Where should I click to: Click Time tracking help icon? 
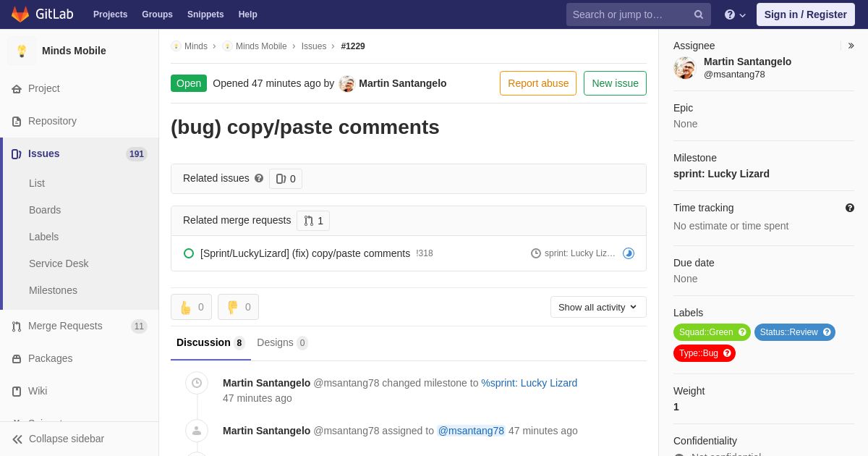(x=850, y=208)
